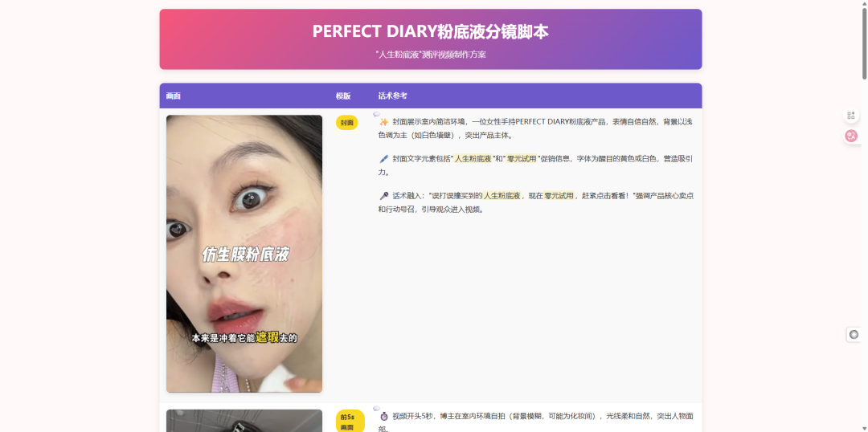Open the second row thumbnail image
The image size is (868, 432).
[x=244, y=421]
